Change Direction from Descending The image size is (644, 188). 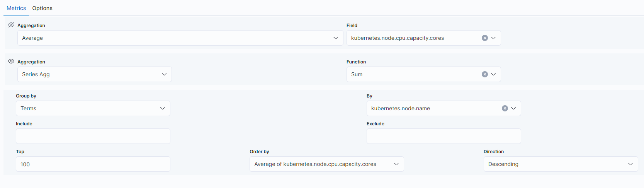click(560, 164)
